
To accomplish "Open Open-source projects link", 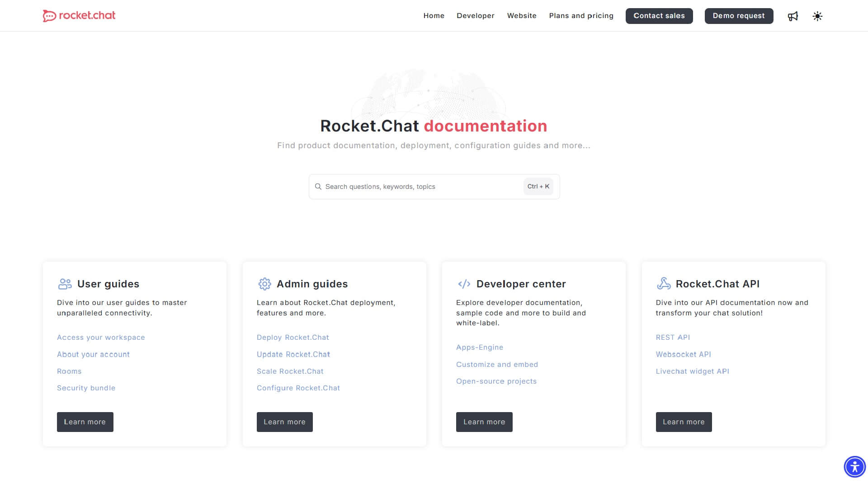I will click(496, 381).
